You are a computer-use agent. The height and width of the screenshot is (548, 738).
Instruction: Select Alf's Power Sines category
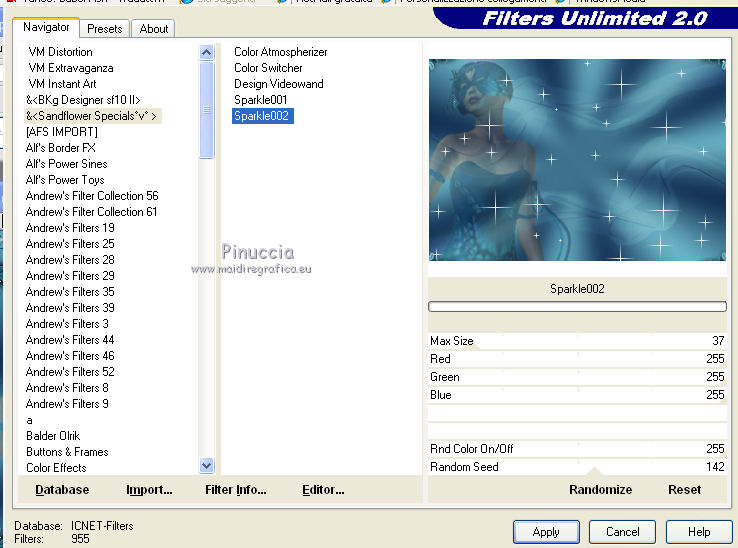[x=66, y=164]
